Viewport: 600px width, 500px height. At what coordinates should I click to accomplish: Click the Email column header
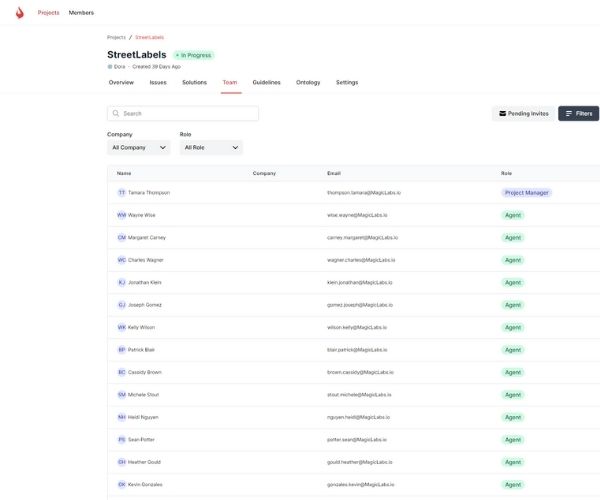pyautogui.click(x=334, y=173)
